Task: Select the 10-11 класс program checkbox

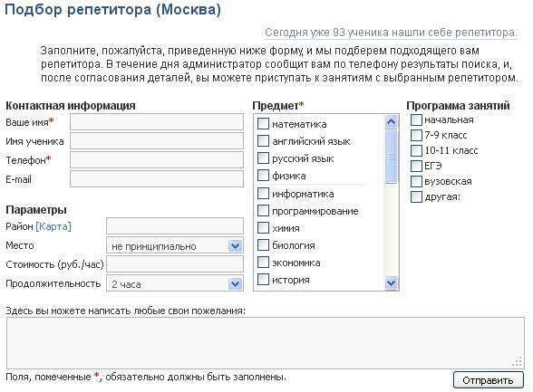Action: [x=416, y=150]
